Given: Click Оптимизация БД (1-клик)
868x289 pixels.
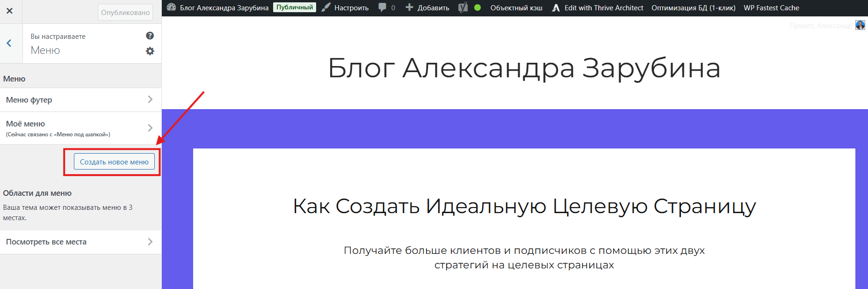Looking at the screenshot, I should coord(693,8).
